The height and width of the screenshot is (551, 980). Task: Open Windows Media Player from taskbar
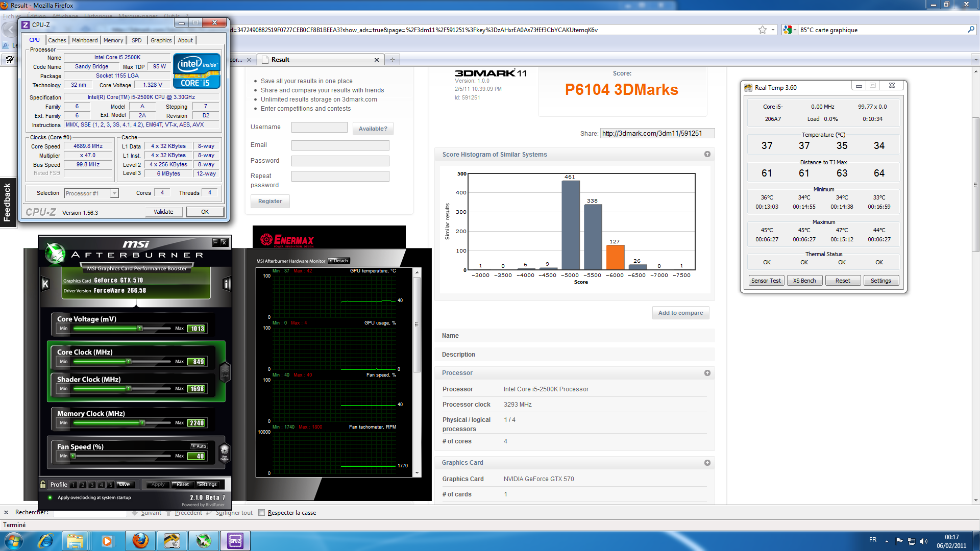(107, 540)
